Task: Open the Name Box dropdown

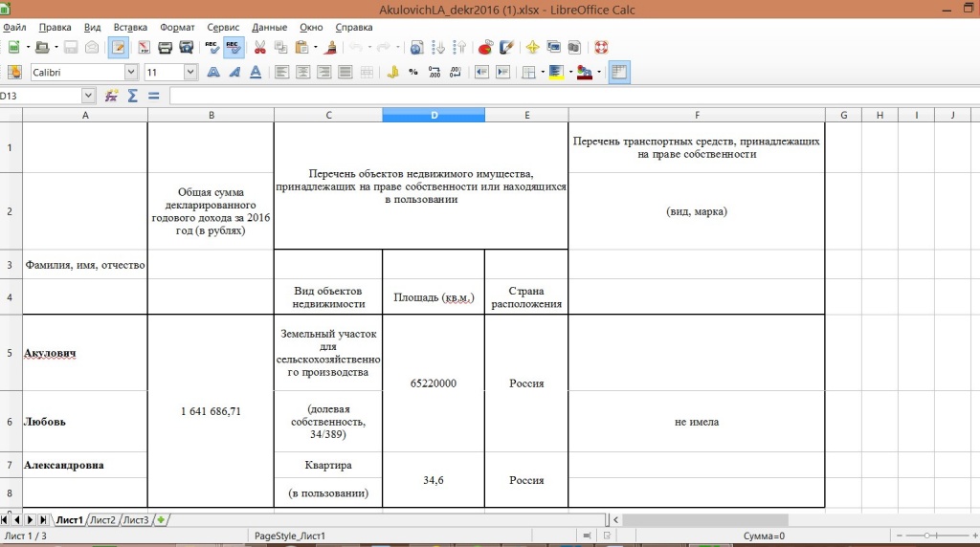Action: pos(88,96)
